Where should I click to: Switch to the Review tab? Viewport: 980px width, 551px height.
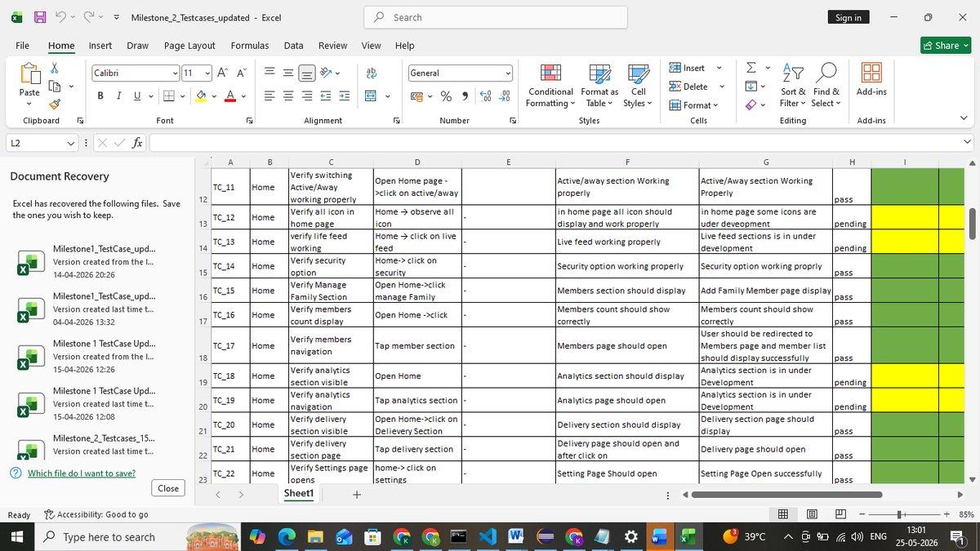tap(332, 46)
